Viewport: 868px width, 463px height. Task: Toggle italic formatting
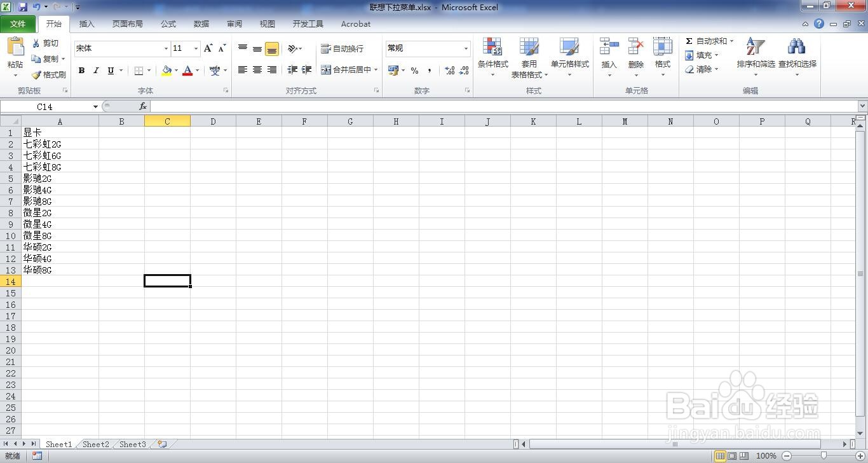click(x=96, y=71)
